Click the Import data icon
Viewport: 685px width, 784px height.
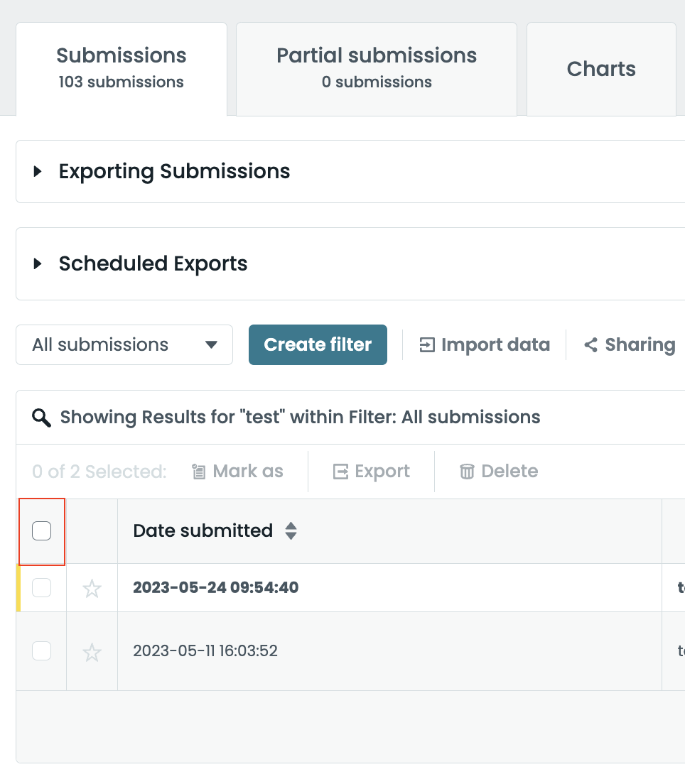coord(427,345)
